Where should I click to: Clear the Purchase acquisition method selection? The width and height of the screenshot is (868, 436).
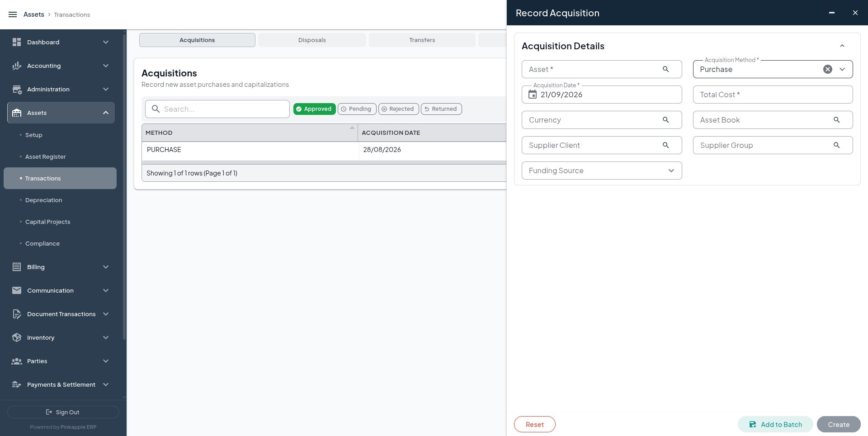tap(827, 69)
